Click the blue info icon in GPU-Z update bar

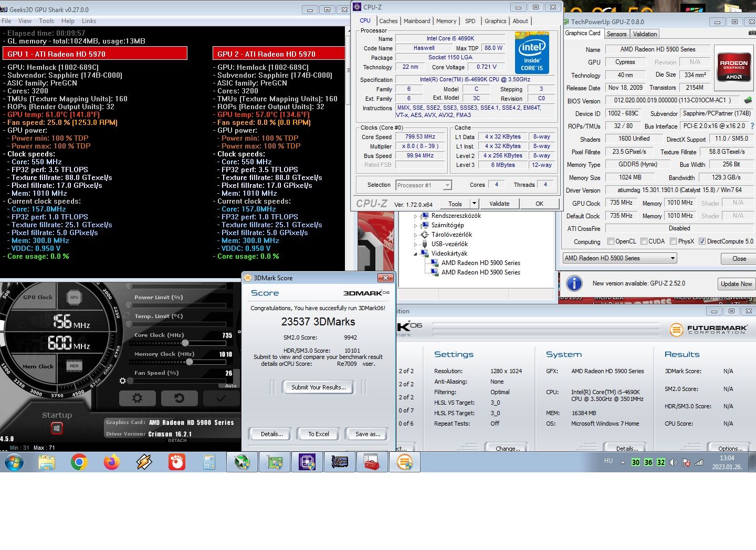[574, 283]
